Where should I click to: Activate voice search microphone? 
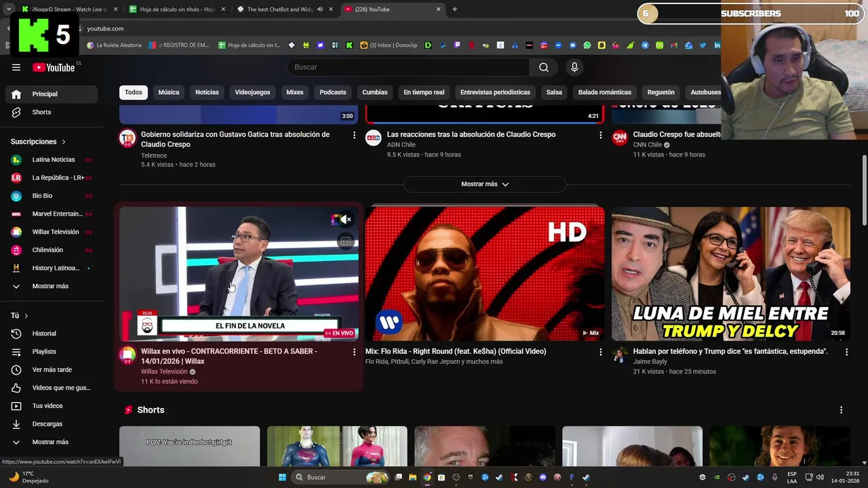[x=574, y=67]
